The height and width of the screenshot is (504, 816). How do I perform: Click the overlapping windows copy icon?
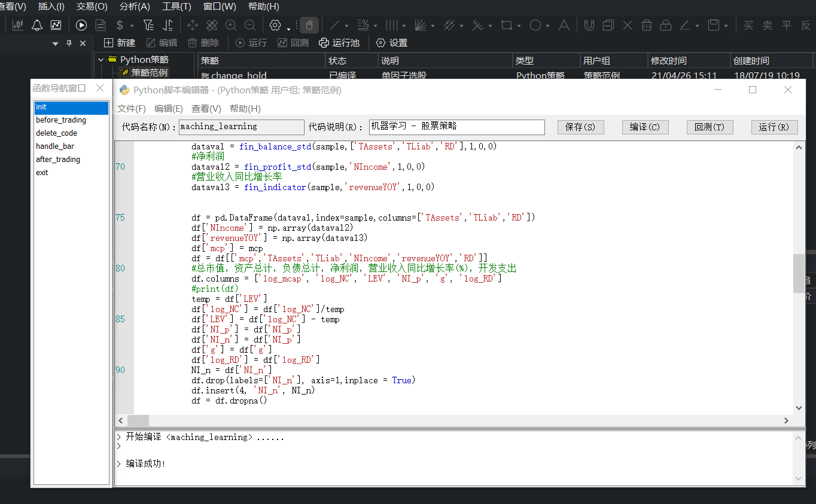pyautogui.click(x=608, y=25)
